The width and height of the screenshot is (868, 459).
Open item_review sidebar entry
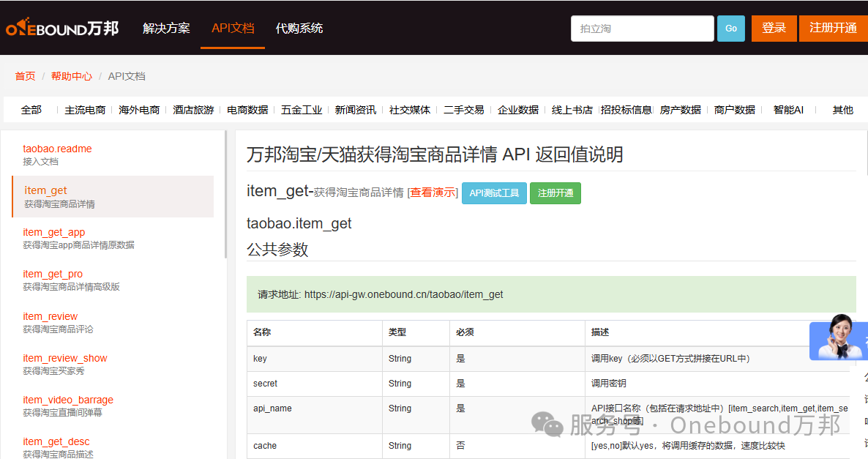[x=58, y=322]
